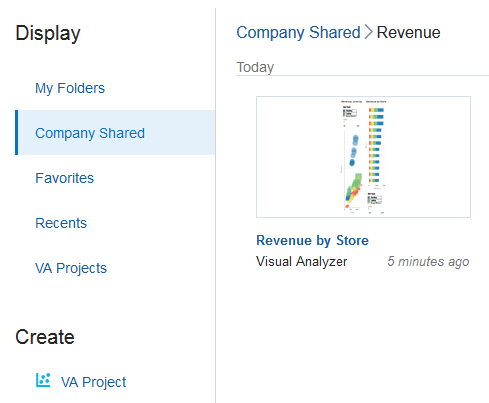Go to Company Shared in the breadcrumb
Image resolution: width=489 pixels, height=403 pixels.
click(x=298, y=33)
